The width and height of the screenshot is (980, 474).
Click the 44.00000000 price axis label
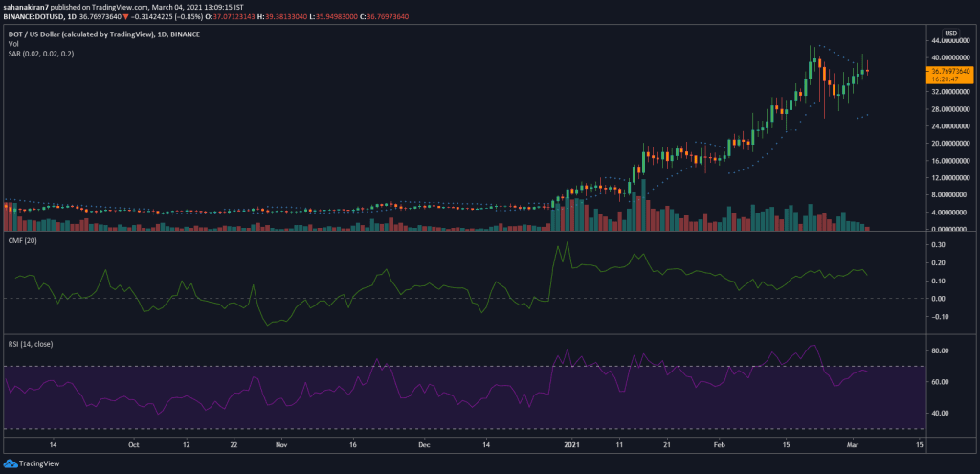click(952, 40)
